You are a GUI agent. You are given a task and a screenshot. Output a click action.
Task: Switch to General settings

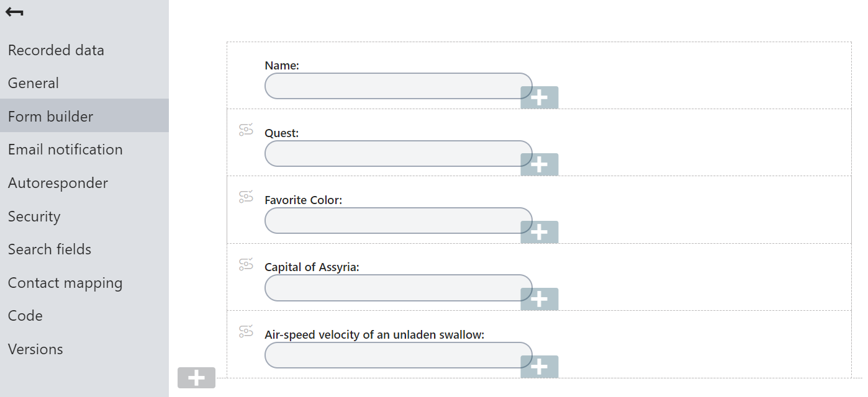[34, 83]
